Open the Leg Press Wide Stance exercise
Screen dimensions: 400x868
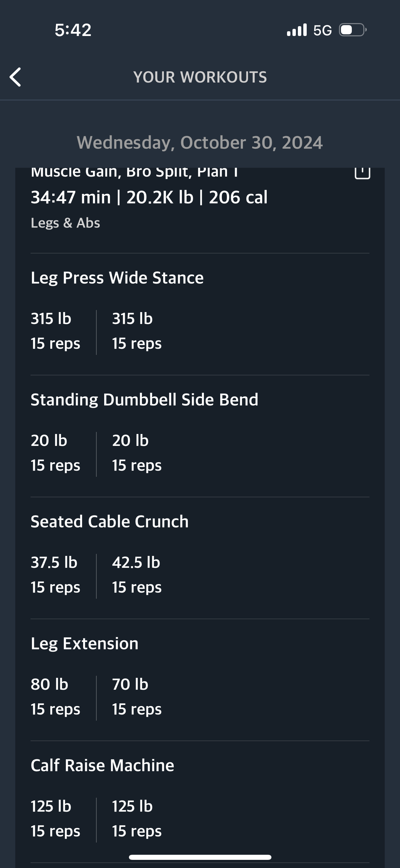[117, 278]
